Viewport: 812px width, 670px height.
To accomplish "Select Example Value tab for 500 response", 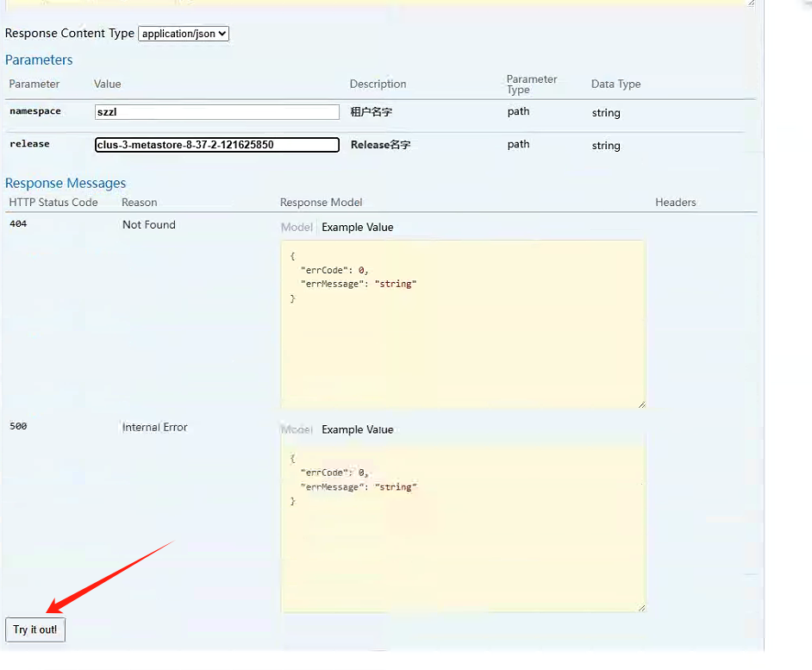I will click(x=357, y=429).
